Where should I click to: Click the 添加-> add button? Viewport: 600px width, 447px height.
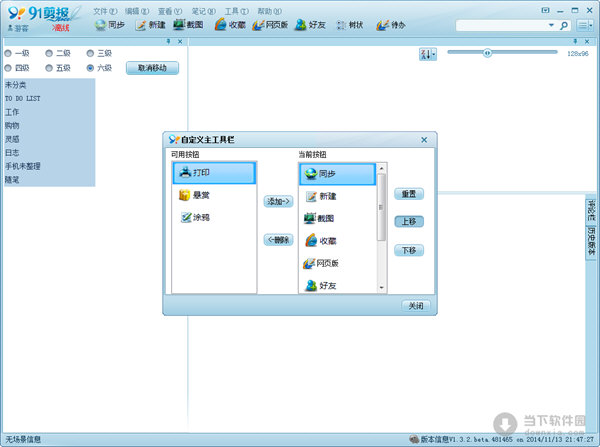click(x=278, y=201)
